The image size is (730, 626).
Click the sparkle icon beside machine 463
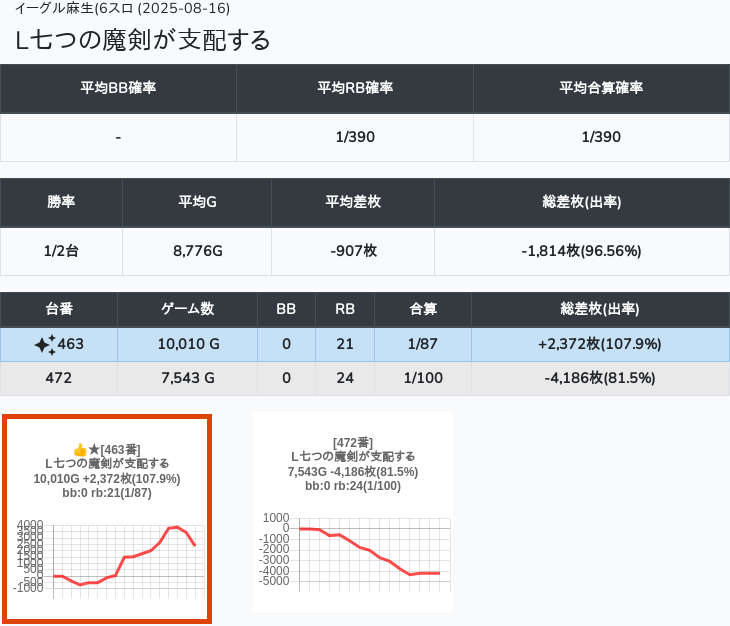(44, 345)
